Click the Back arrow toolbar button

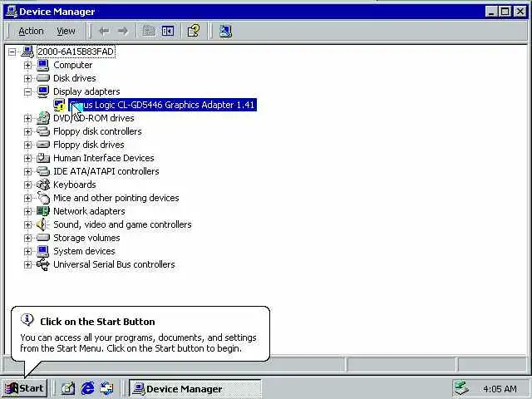(104, 32)
